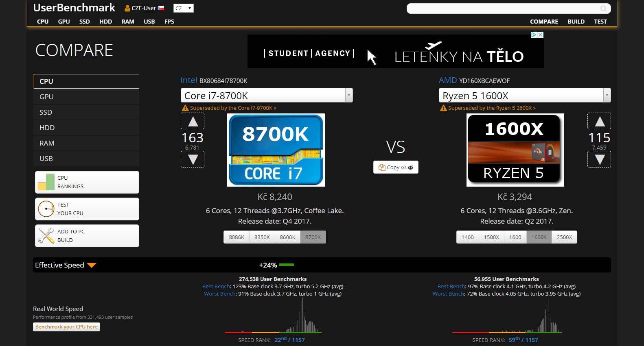Downvote the Core i7-8700K

(193, 159)
